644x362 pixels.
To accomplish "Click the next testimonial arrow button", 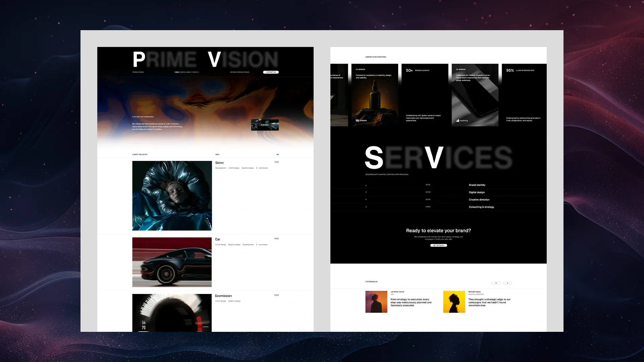I will [x=507, y=283].
